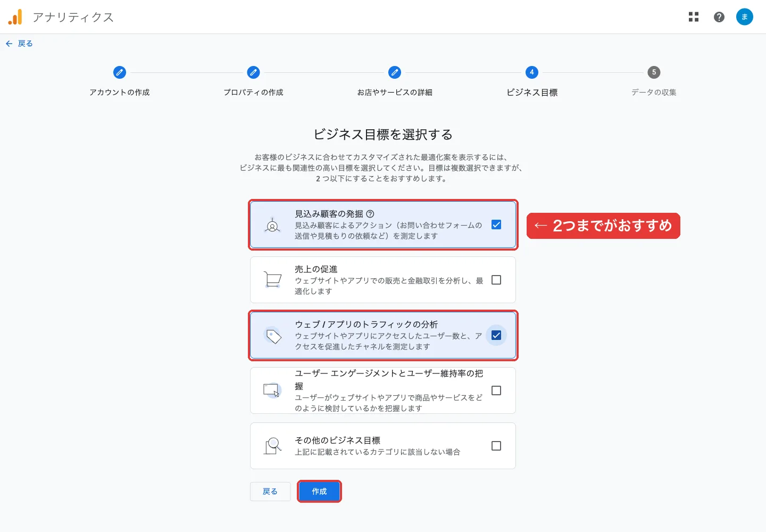Click the 作成 button

point(319,492)
